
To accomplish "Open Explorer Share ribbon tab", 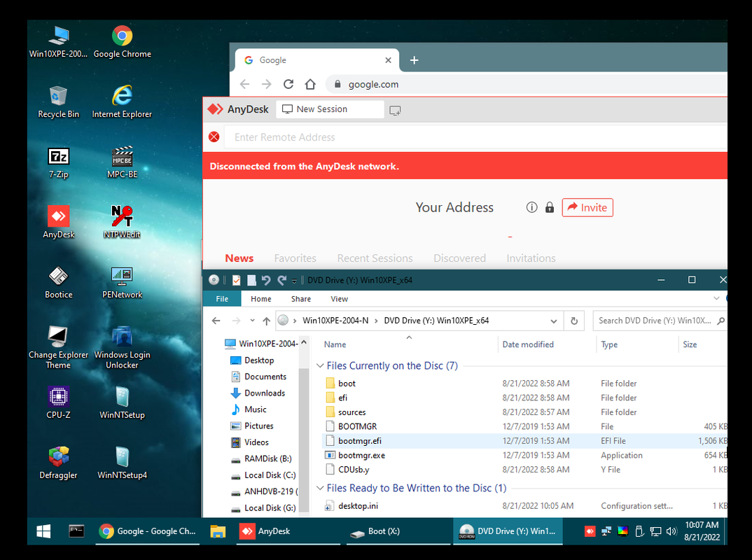I will pos(301,299).
